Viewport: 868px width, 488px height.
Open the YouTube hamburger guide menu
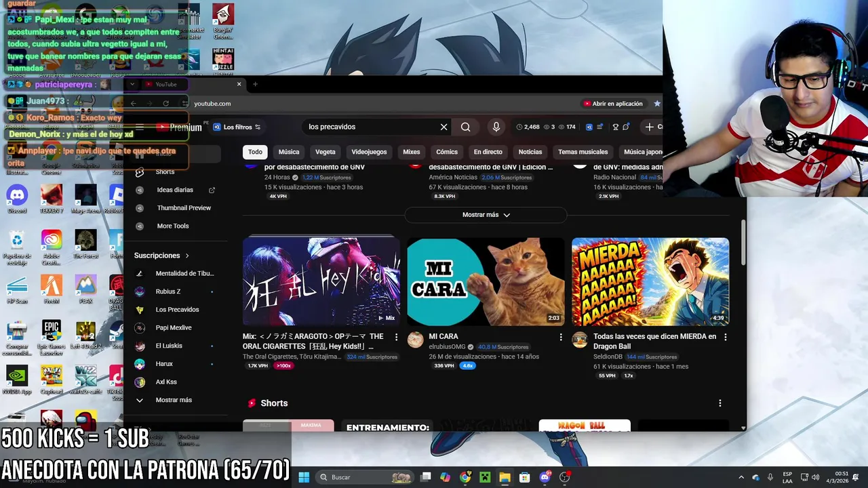(139, 127)
